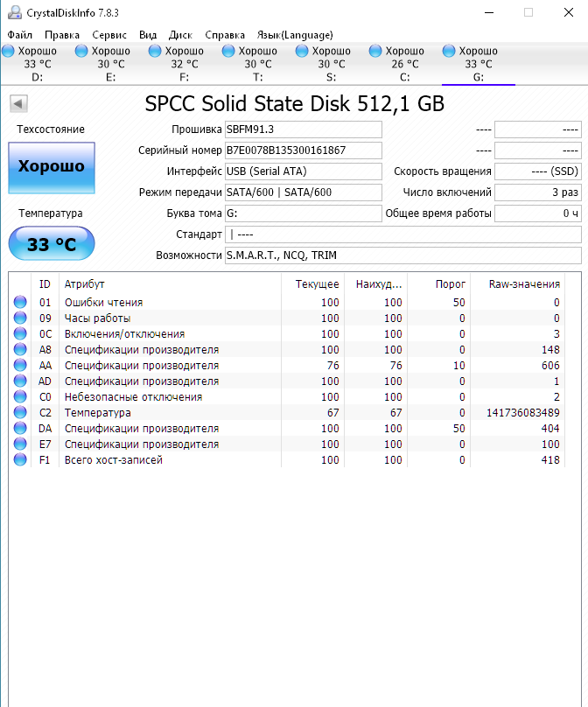Click the blue Хорошо health status button
The width and height of the screenshot is (588, 707).
pyautogui.click(x=52, y=168)
